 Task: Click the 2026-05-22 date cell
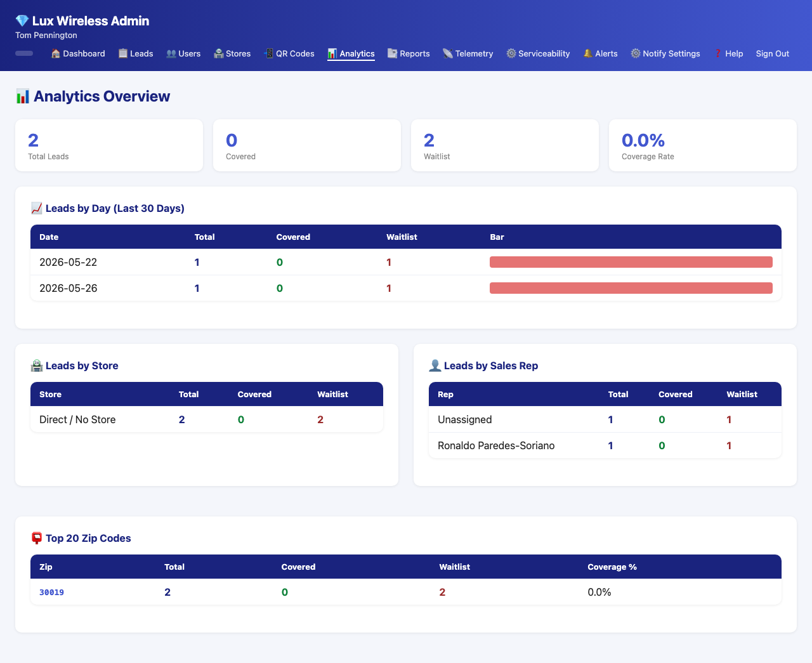[68, 262]
